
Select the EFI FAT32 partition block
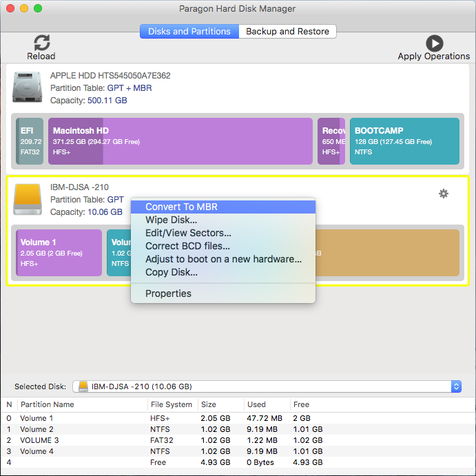[30, 141]
